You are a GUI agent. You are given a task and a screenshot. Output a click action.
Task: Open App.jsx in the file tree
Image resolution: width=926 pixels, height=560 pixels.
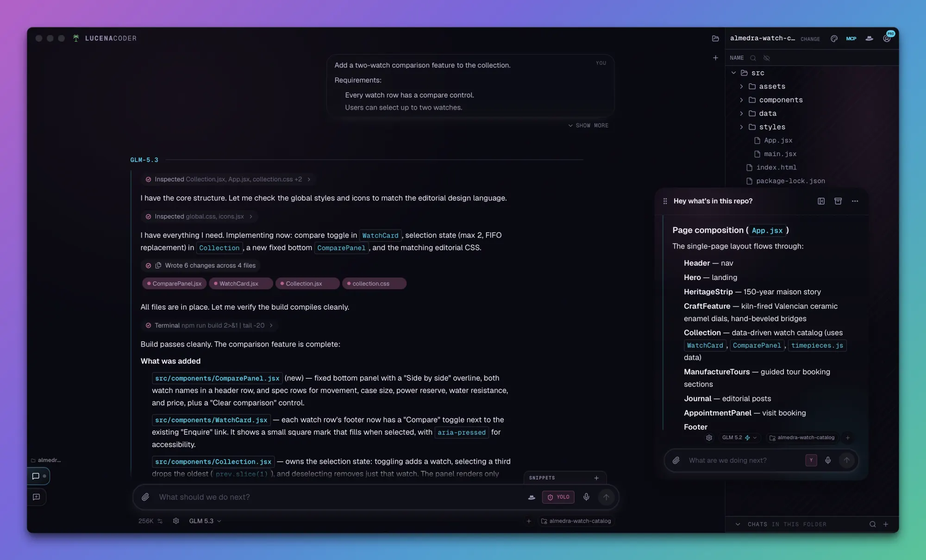coord(778,140)
